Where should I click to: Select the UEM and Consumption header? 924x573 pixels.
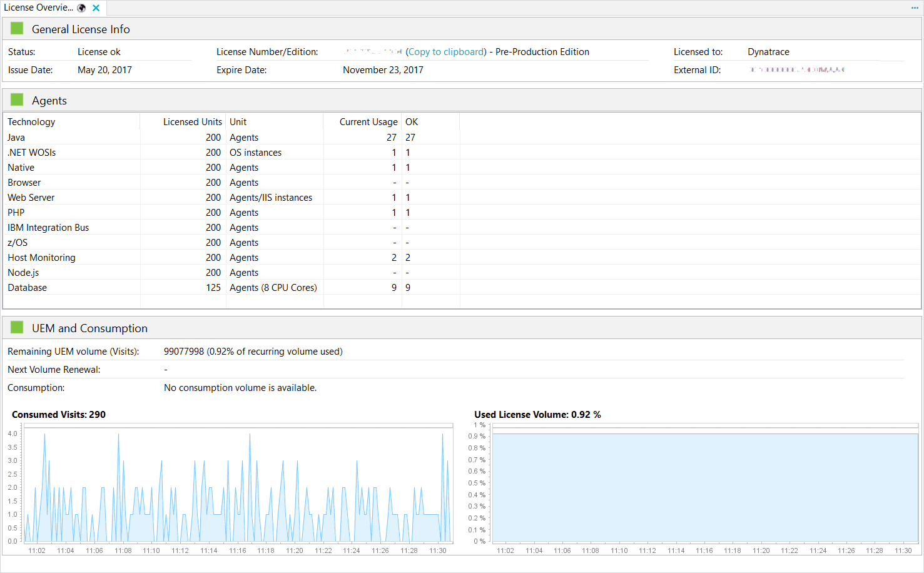(x=462, y=328)
